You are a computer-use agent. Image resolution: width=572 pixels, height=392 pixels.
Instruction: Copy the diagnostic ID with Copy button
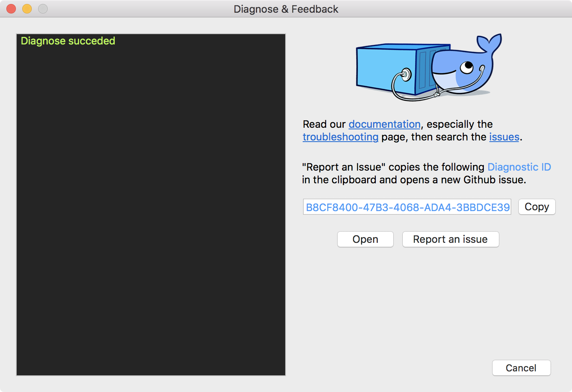[x=537, y=207]
